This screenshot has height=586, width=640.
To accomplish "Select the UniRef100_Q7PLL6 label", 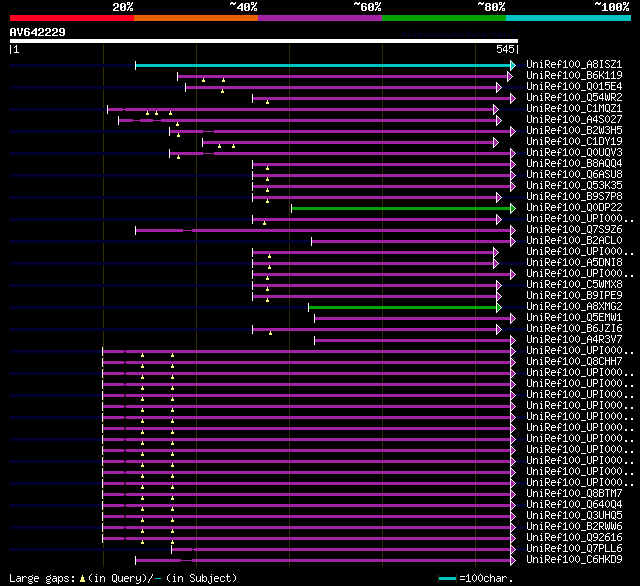I will pos(574,549).
